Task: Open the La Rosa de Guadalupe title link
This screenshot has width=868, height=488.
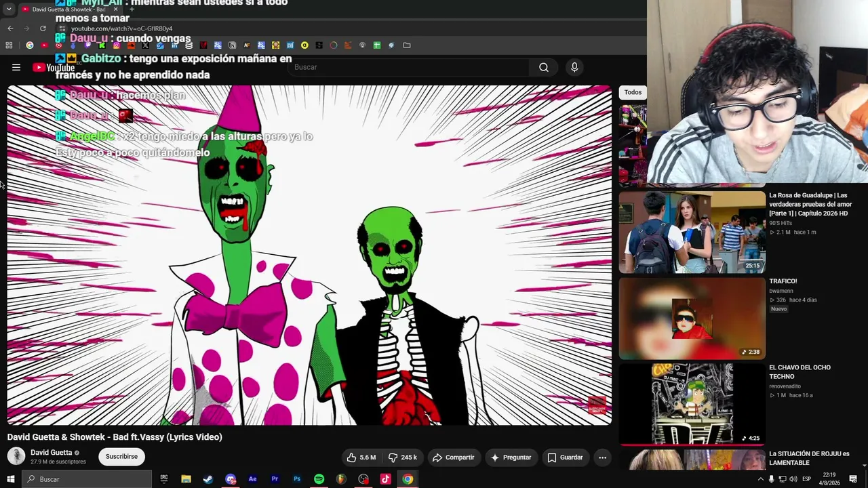Action: [x=810, y=204]
